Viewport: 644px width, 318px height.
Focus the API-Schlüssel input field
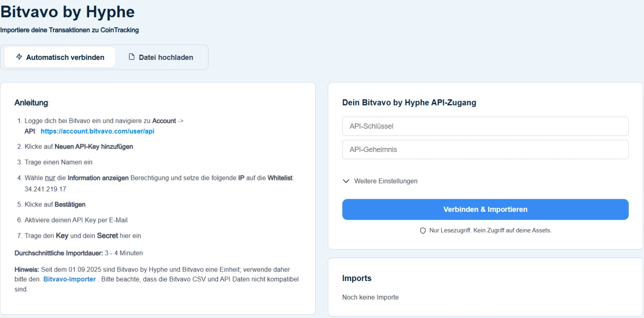[x=485, y=126]
